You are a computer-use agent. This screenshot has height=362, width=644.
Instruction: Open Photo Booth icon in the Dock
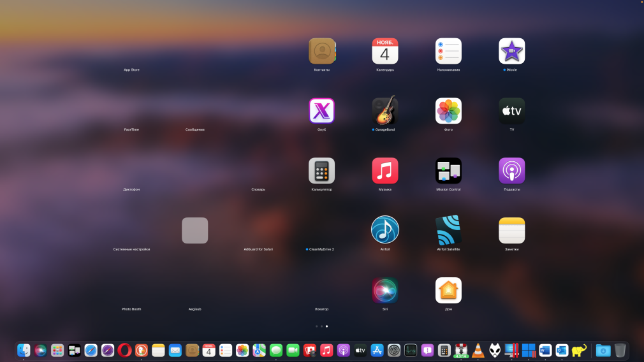coord(310,350)
